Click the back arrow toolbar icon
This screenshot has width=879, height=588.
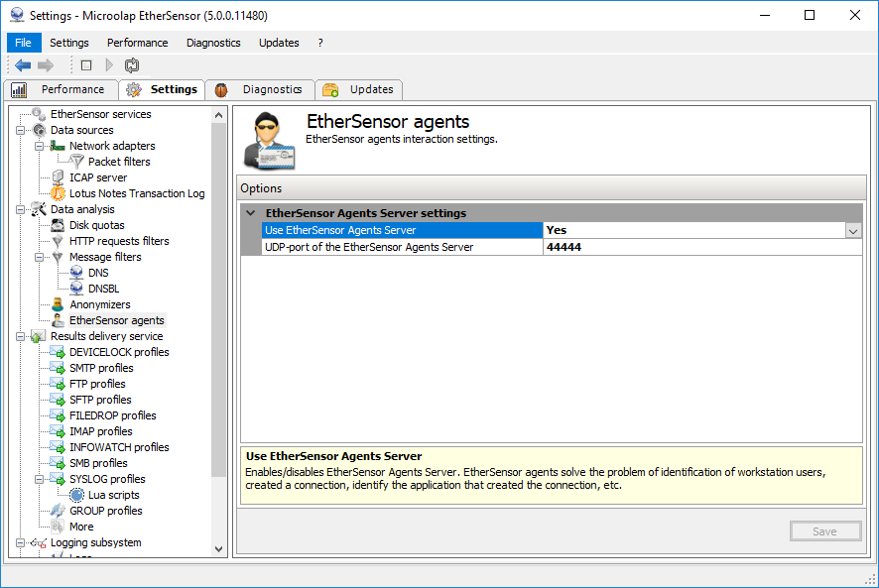(x=23, y=65)
